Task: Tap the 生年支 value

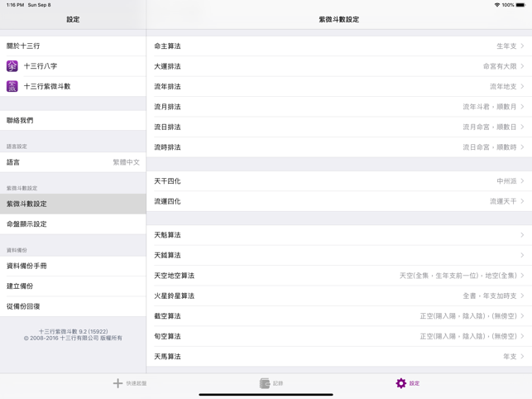Action: (x=506, y=46)
